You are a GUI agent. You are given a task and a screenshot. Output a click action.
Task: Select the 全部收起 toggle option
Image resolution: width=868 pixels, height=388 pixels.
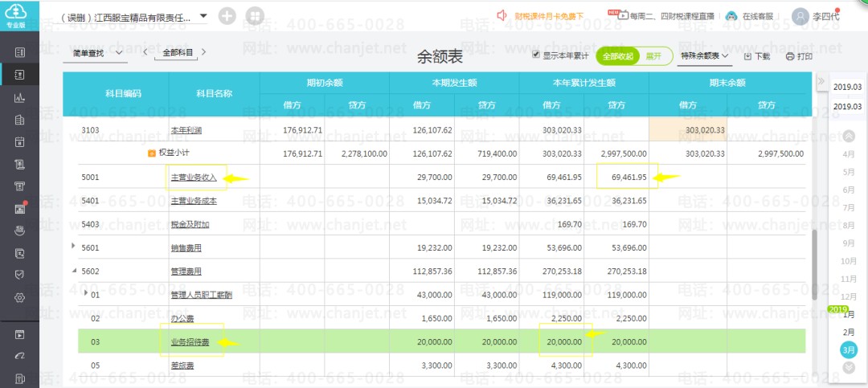[617, 56]
